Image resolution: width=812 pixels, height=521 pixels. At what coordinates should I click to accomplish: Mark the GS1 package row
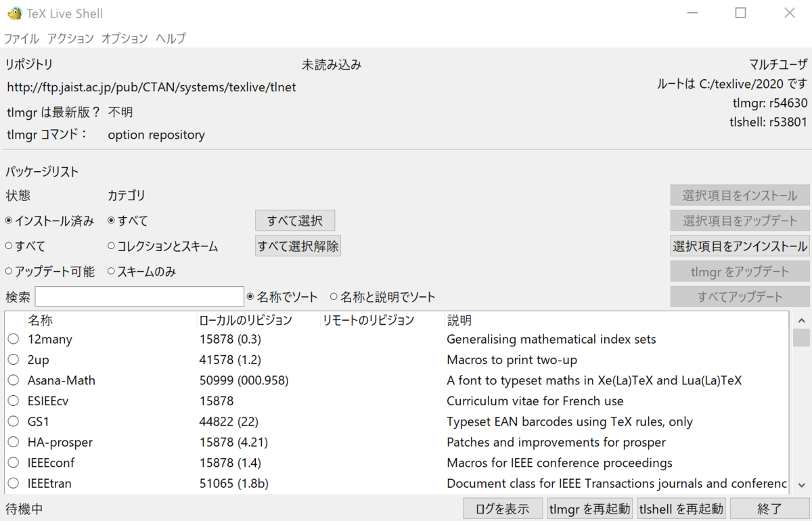pos(14,422)
